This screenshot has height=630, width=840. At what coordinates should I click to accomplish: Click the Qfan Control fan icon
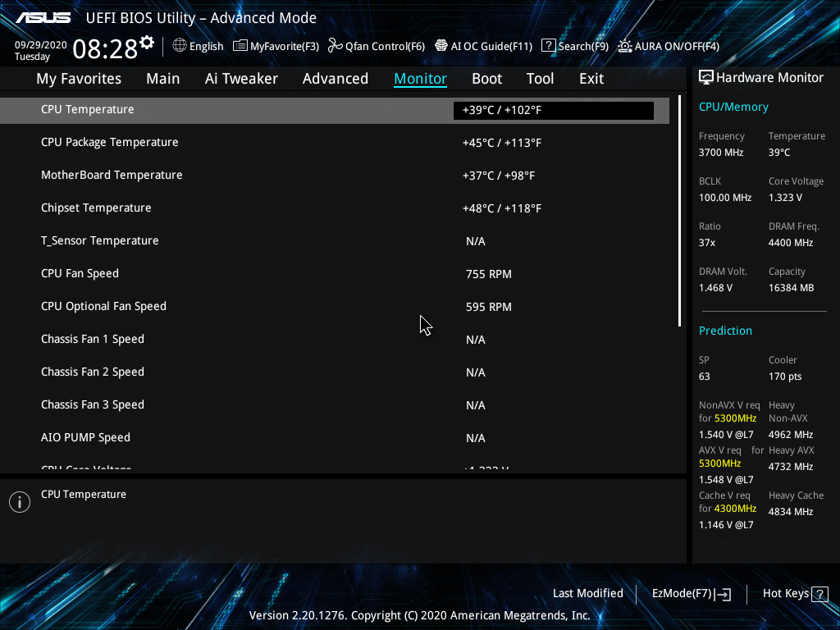pos(336,46)
